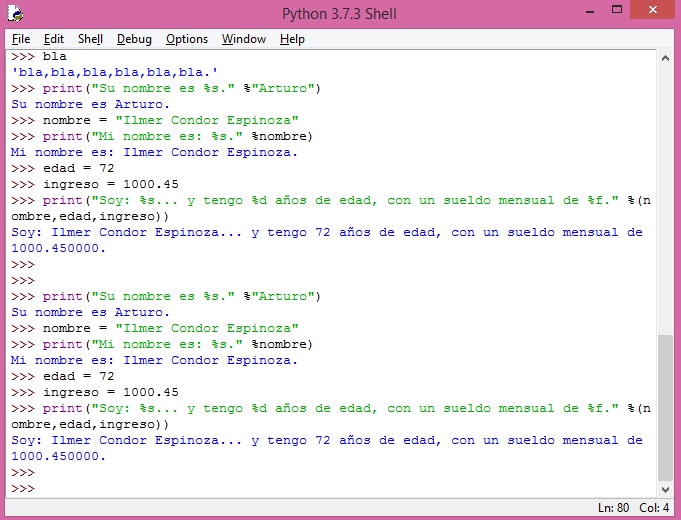
Task: Click the 'Python 3.7.3 Shell' window title
Action: point(339,14)
